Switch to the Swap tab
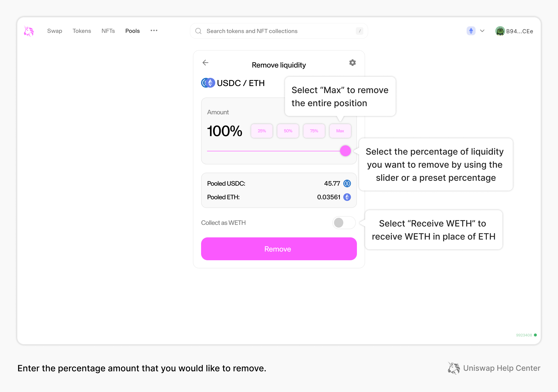This screenshot has width=558, height=392. tap(54, 31)
